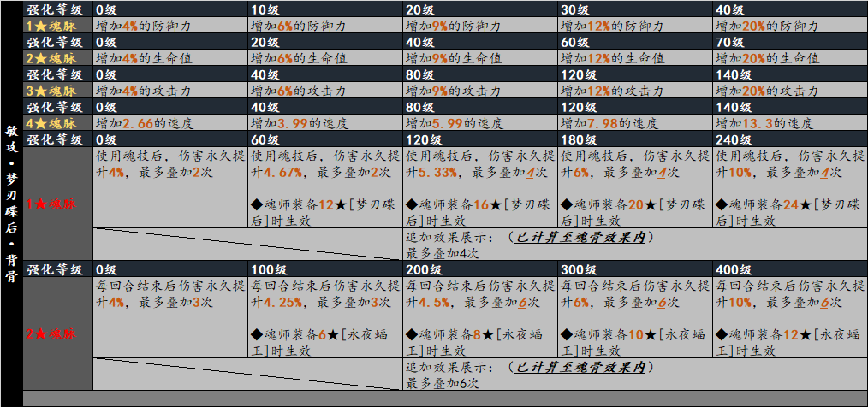Click the cell requiring 12★[梦刃碟后]
The height and width of the screenshot is (407, 868).
coord(325,188)
